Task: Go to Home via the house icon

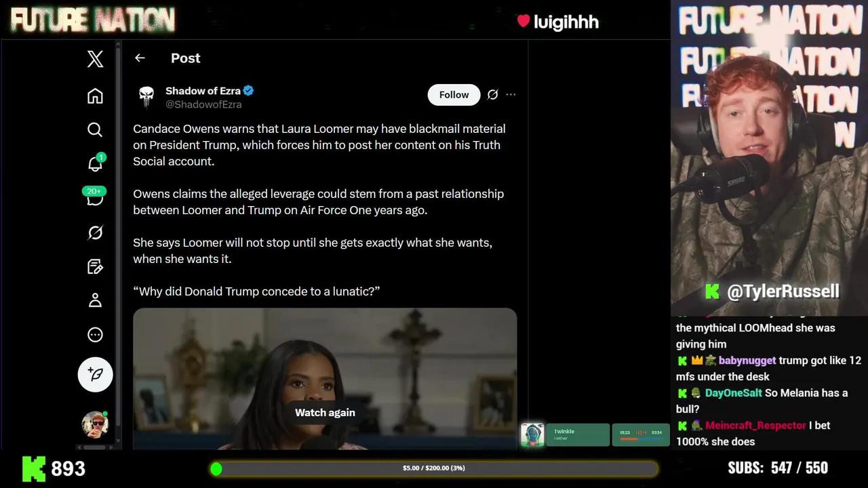Action: (95, 96)
